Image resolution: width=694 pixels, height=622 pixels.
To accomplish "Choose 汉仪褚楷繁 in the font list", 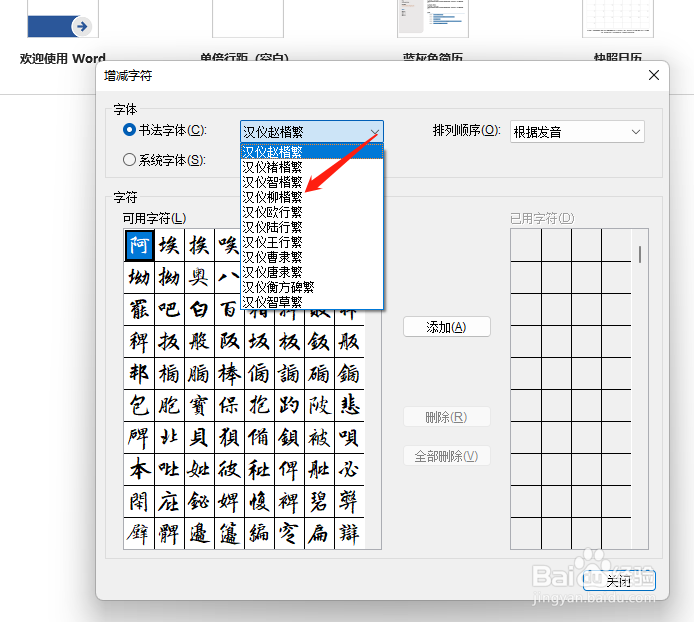I will (312, 167).
